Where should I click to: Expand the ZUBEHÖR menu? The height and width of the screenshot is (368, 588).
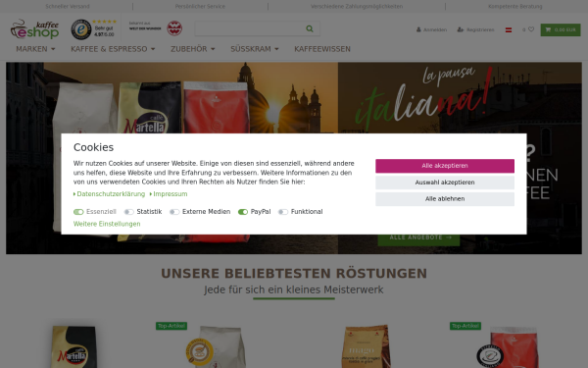(x=193, y=49)
